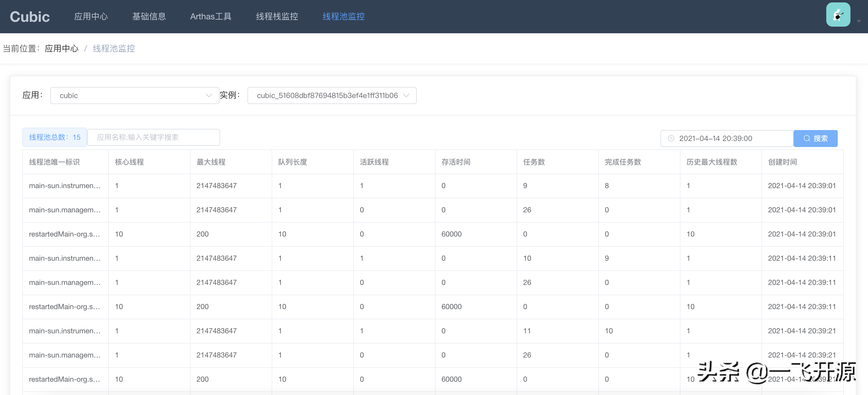
Task: Select main-sun.managem... row at 20:39:21
Action: click(x=433, y=356)
